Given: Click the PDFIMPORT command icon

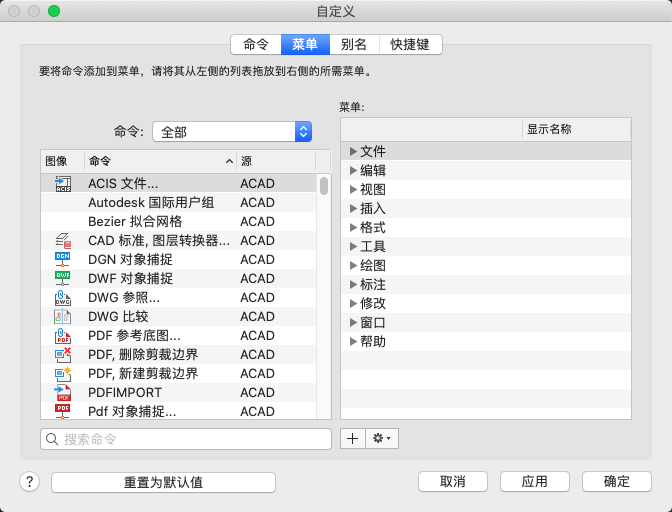Looking at the screenshot, I should click(63, 392).
